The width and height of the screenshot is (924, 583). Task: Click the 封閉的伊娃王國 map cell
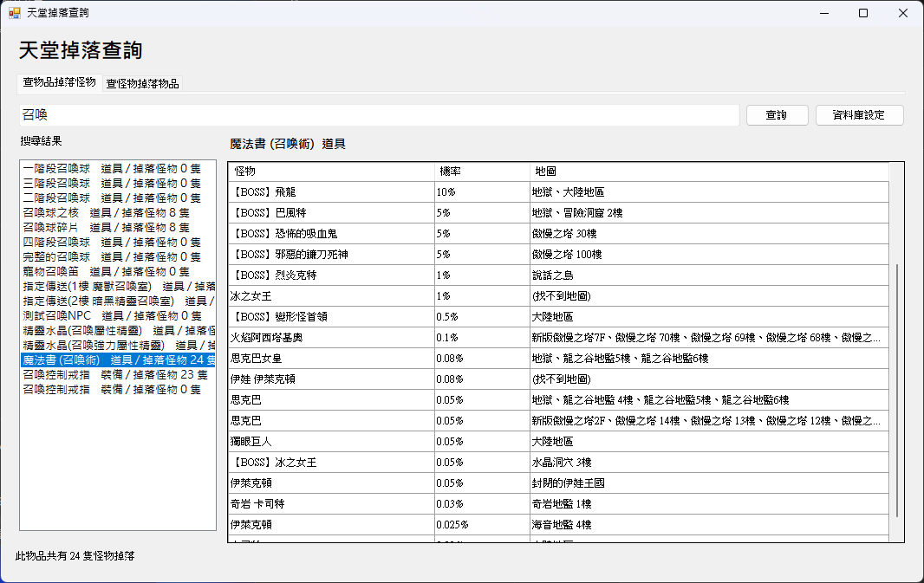709,483
